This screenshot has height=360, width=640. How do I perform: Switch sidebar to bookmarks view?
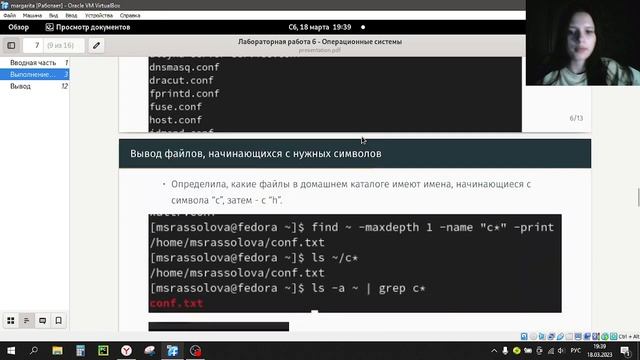[x=58, y=320]
